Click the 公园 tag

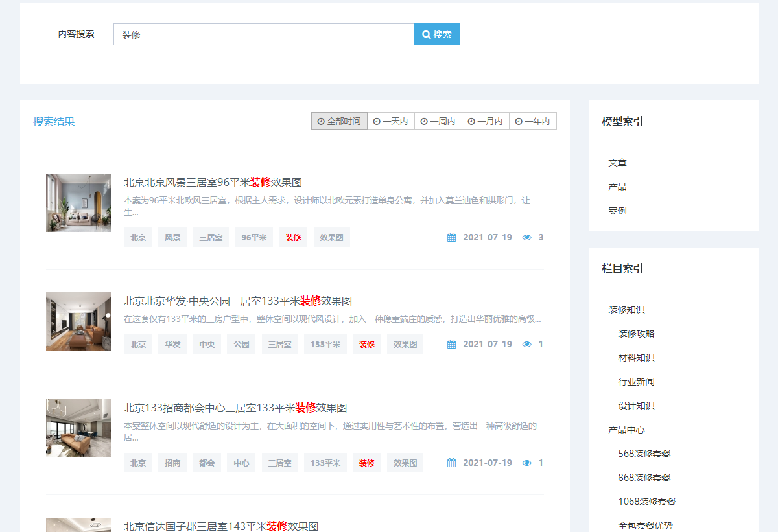pos(241,344)
